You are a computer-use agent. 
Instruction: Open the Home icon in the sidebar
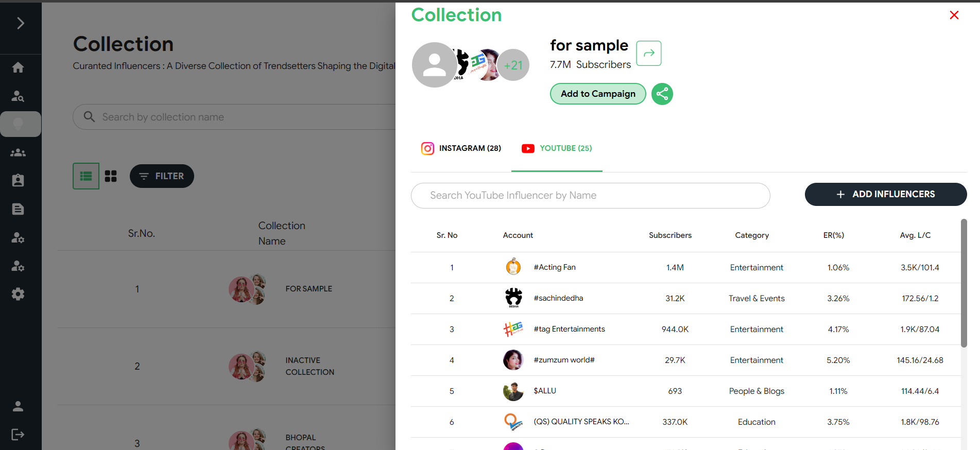pyautogui.click(x=18, y=67)
